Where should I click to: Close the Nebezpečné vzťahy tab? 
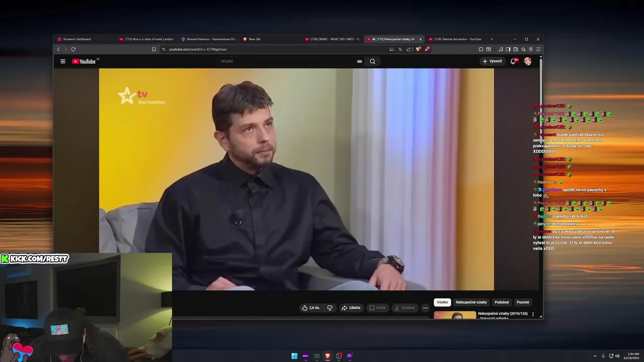pos(421,39)
